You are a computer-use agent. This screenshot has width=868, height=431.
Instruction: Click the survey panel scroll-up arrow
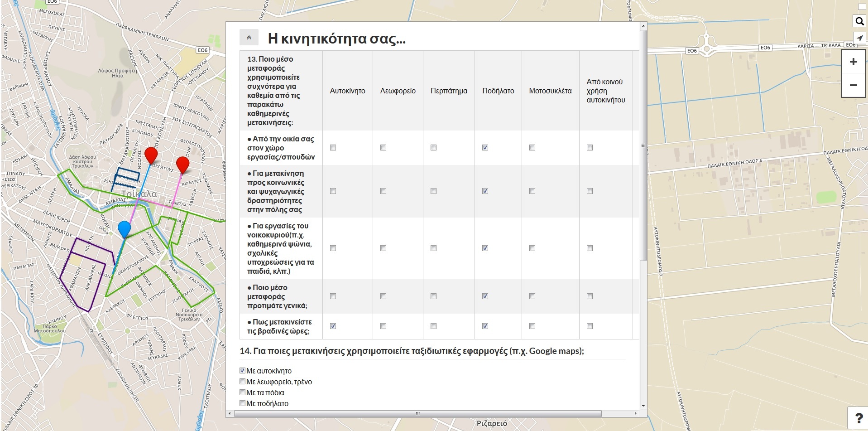[643, 27]
